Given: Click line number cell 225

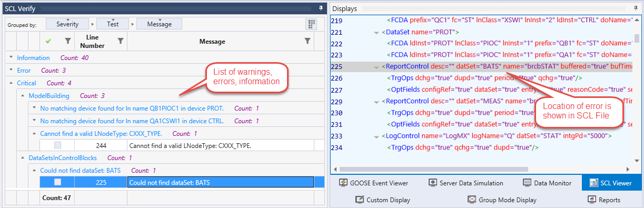Looking at the screenshot, I should tap(101, 182).
